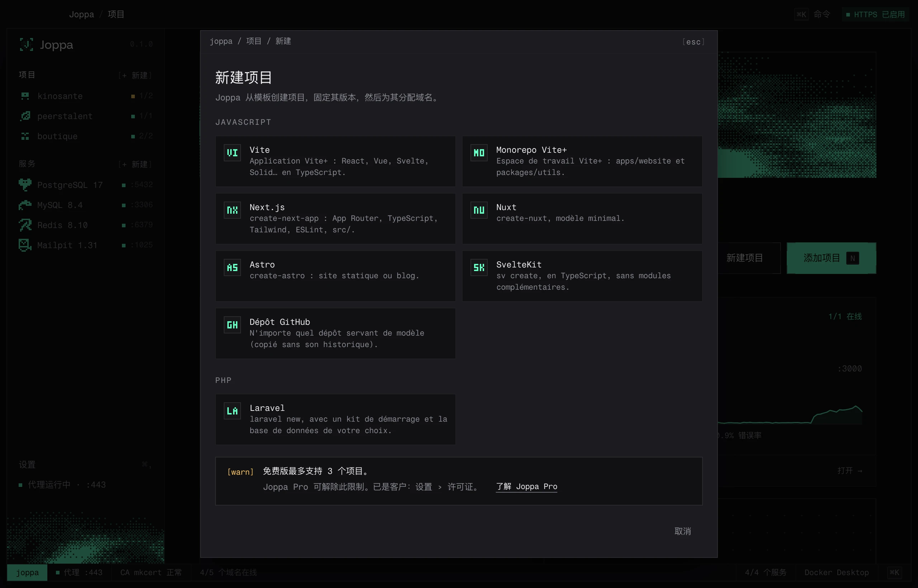
Task: Click 新建 in the dialog breadcrumb
Action: tap(283, 41)
